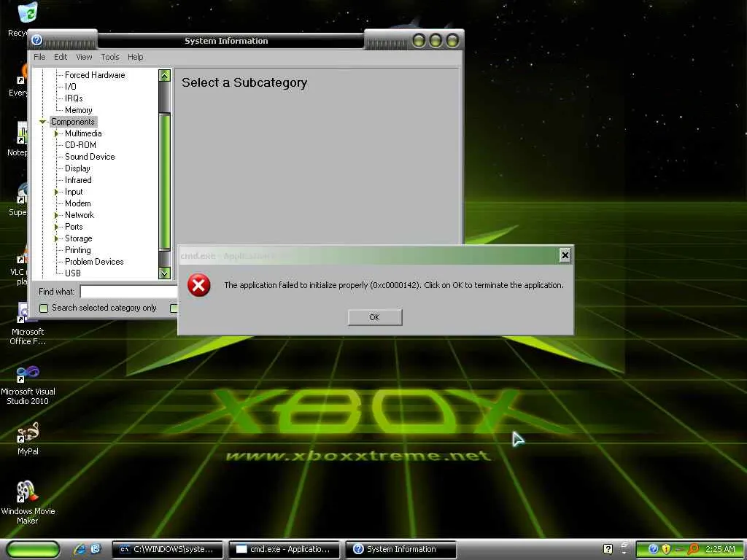747x560 pixels.
Task: Select Display in the tree
Action: 77,168
